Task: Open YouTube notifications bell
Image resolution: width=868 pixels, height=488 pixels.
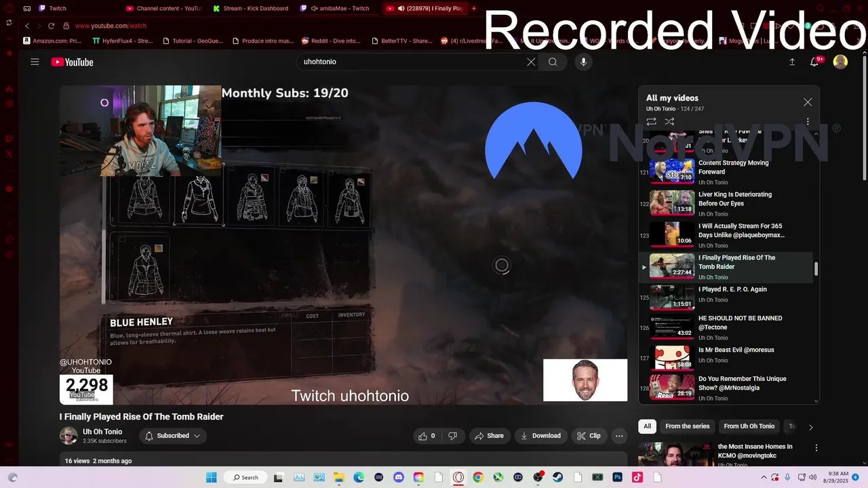Action: pos(816,62)
